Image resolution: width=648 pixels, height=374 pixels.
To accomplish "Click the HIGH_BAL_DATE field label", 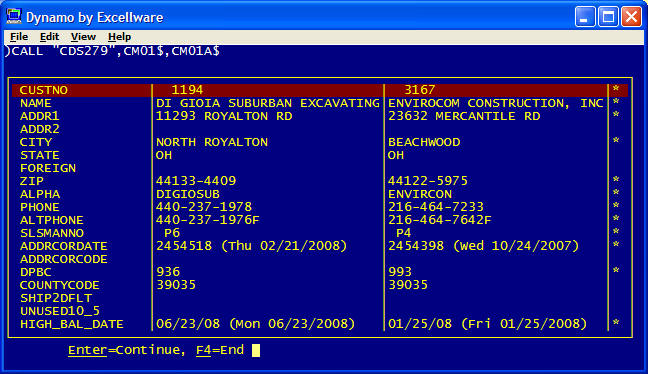I will click(71, 324).
